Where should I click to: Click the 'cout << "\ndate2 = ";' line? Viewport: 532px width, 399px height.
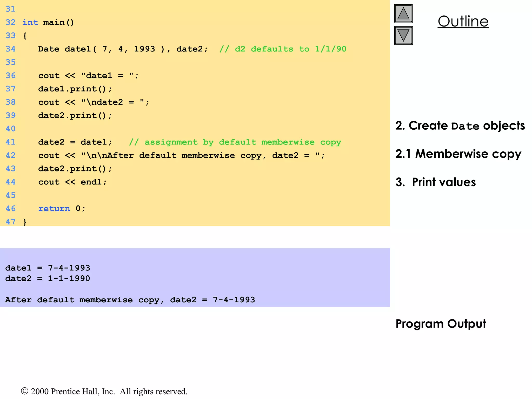point(94,102)
